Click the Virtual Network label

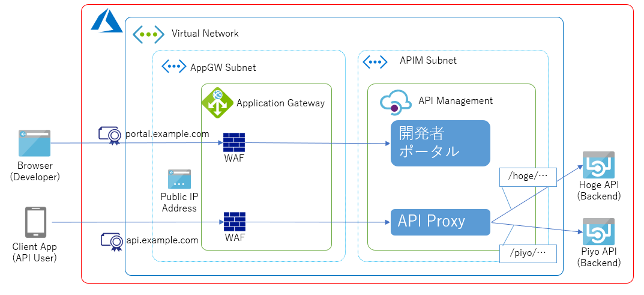pyautogui.click(x=205, y=33)
